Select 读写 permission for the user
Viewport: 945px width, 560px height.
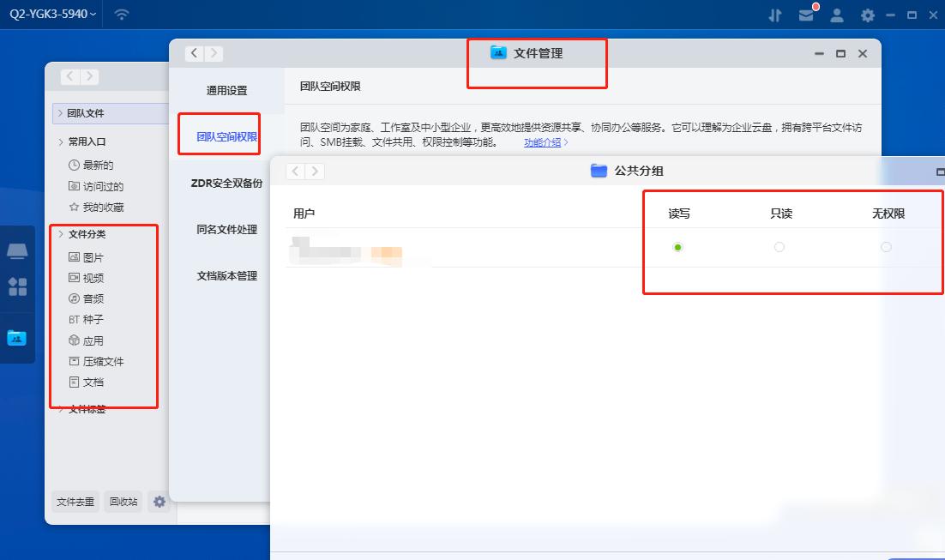point(678,246)
